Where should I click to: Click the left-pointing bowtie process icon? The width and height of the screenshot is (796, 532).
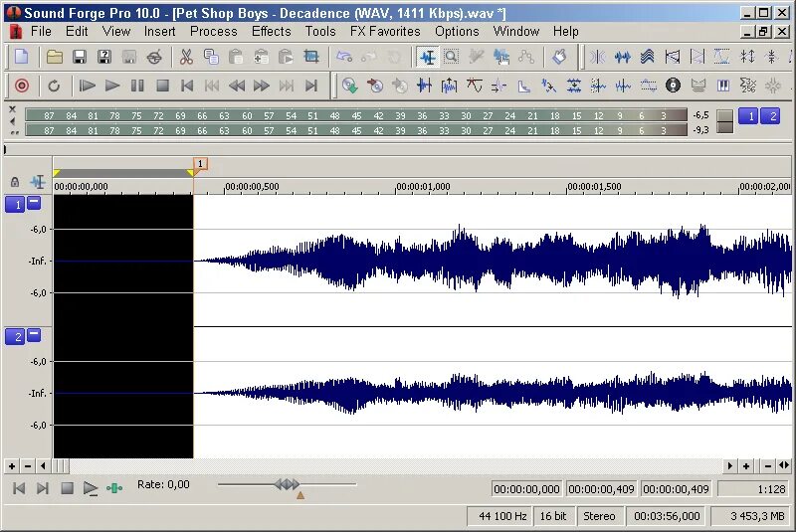pos(673,57)
